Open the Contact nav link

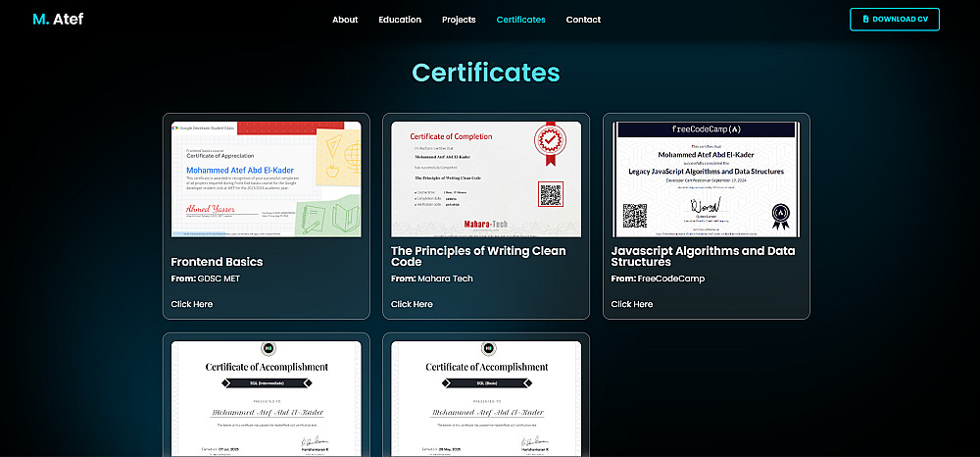point(583,20)
